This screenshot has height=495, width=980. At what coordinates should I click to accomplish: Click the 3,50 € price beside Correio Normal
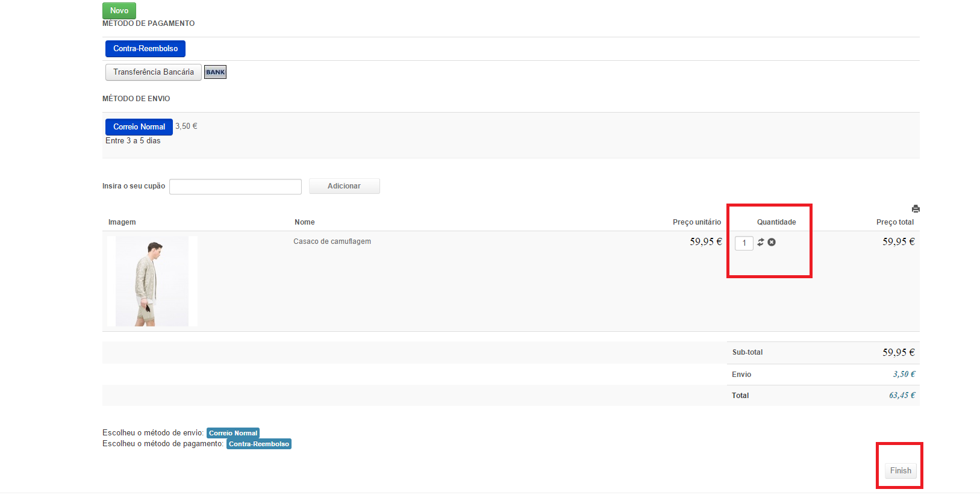point(186,126)
